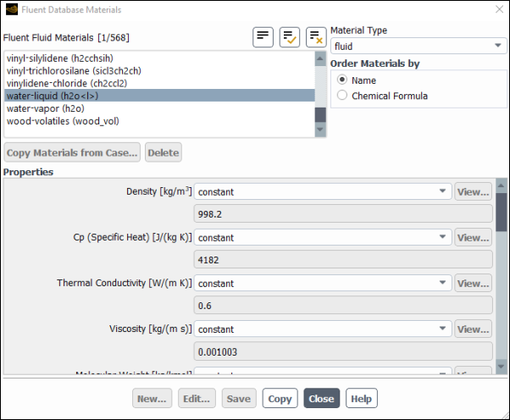510x420 pixels.
Task: Click the select all shown materials icon
Action: pos(290,37)
